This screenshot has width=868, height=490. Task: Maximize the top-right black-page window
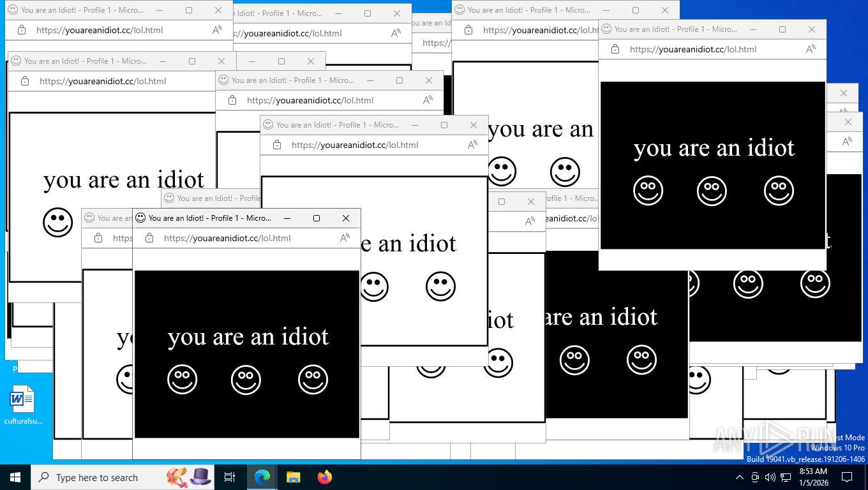[x=782, y=29]
